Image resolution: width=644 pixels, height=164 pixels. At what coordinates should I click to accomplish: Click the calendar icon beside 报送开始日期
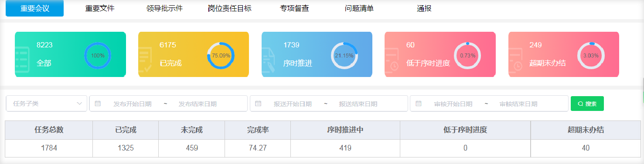pos(258,104)
